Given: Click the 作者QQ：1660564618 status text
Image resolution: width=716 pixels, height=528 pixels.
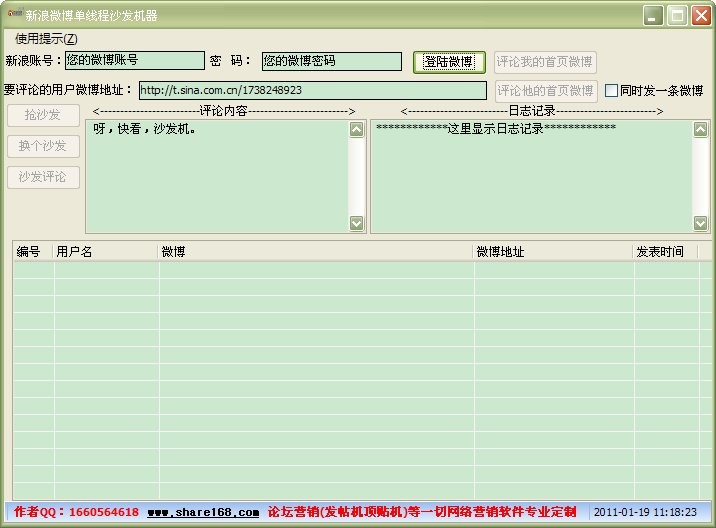Looking at the screenshot, I should click(x=76, y=512).
